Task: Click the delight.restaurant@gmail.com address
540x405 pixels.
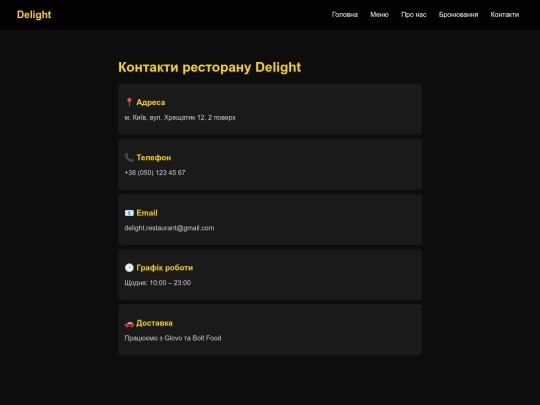Action: [169, 228]
